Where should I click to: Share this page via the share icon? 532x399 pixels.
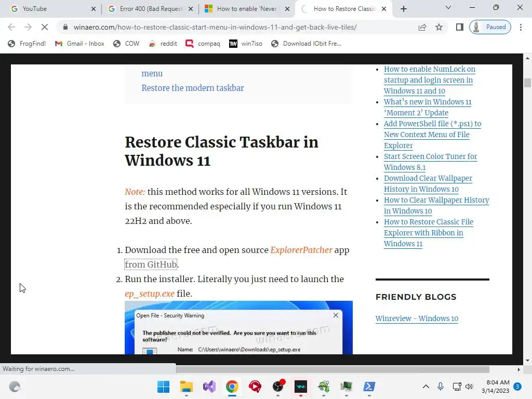[422, 27]
